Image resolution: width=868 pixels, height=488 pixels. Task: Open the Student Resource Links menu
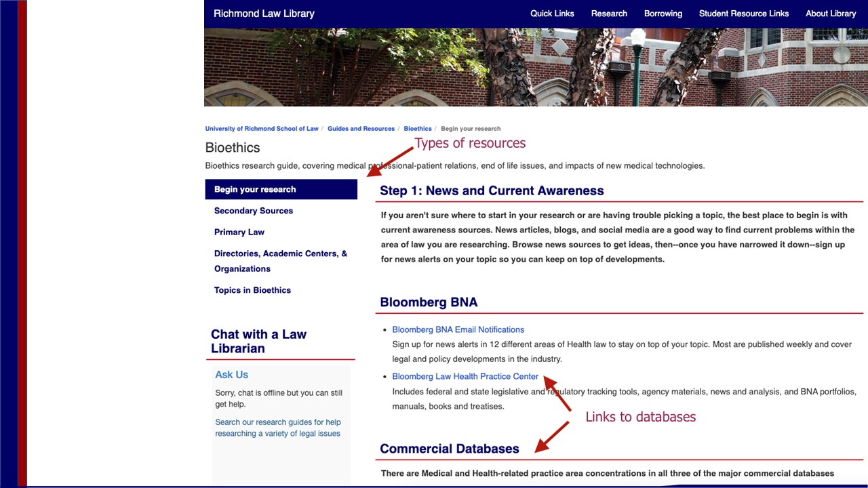tap(744, 14)
